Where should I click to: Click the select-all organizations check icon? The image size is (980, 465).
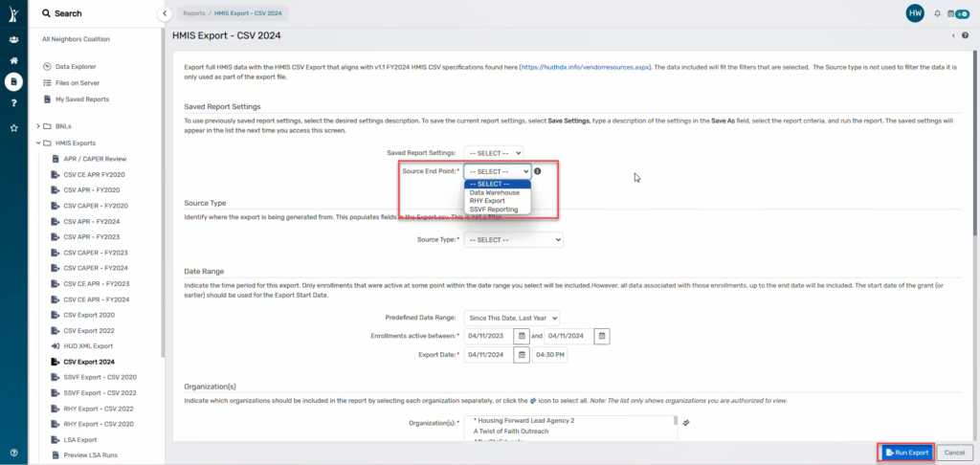coord(685,423)
